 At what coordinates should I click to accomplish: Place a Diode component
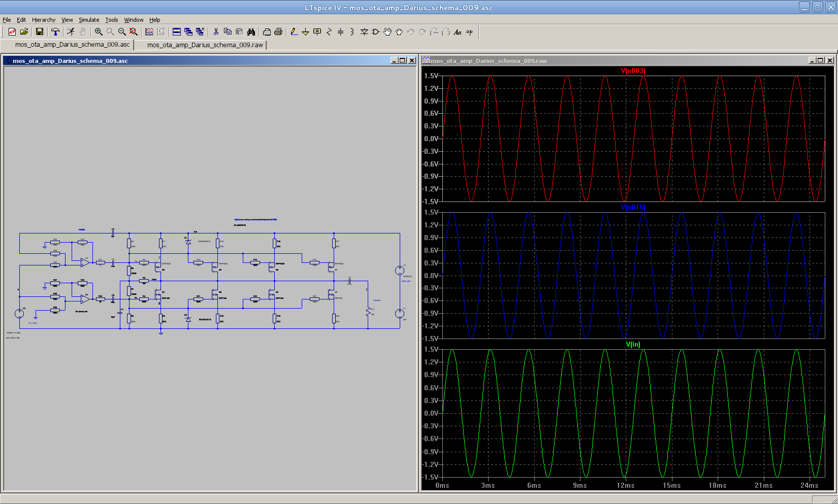(x=364, y=31)
